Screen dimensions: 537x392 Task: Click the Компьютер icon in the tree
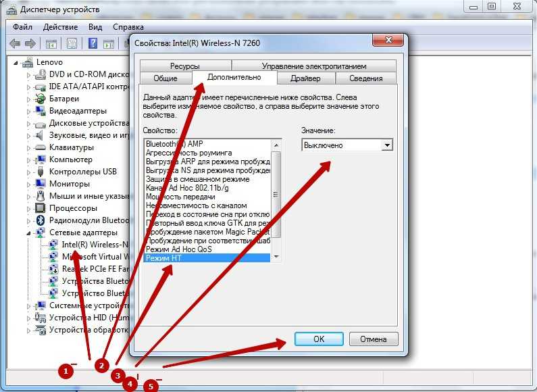(41, 160)
